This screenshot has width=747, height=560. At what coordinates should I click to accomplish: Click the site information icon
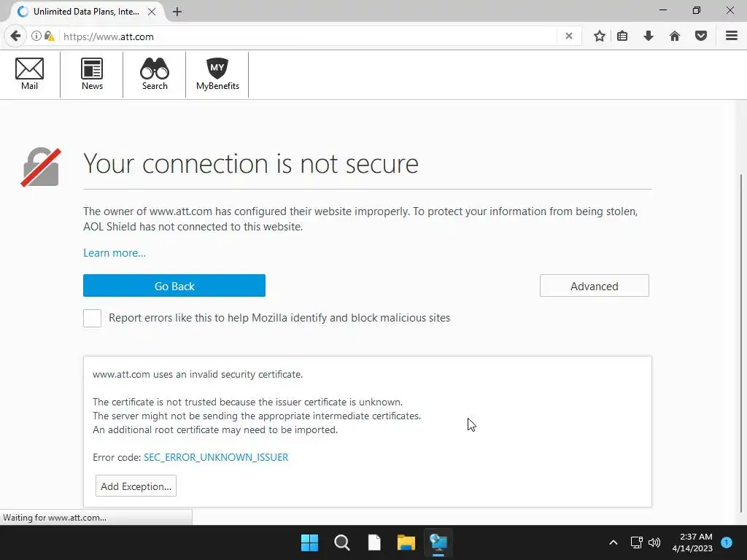coord(36,36)
